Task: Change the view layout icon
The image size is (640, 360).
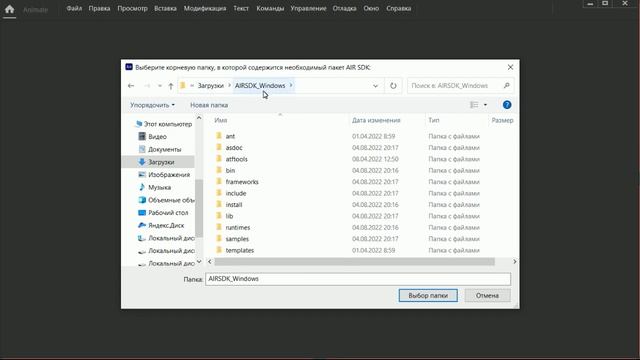Action: [474, 105]
